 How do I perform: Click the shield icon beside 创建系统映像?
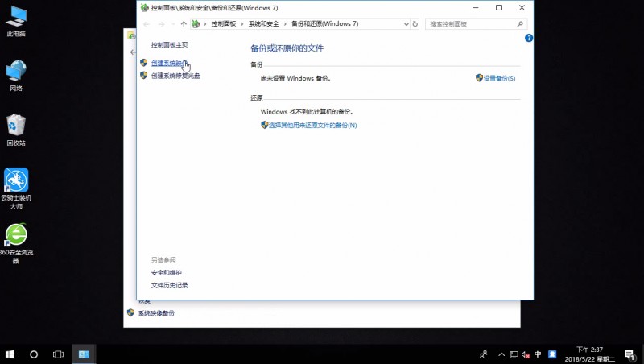[144, 63]
